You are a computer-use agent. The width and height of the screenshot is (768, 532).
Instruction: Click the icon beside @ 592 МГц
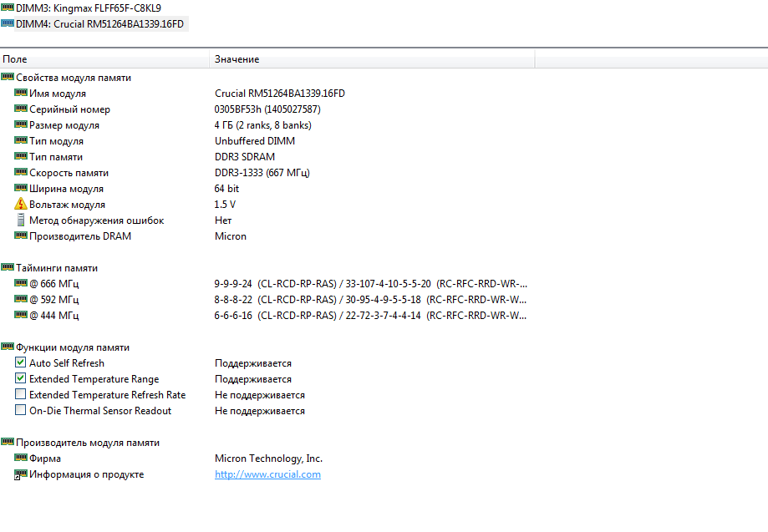21,299
